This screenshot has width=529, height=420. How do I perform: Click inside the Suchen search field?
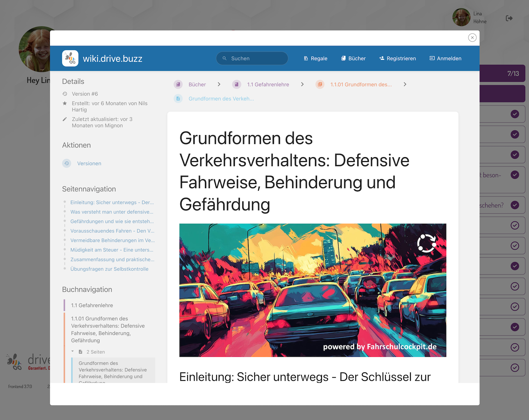click(x=252, y=58)
